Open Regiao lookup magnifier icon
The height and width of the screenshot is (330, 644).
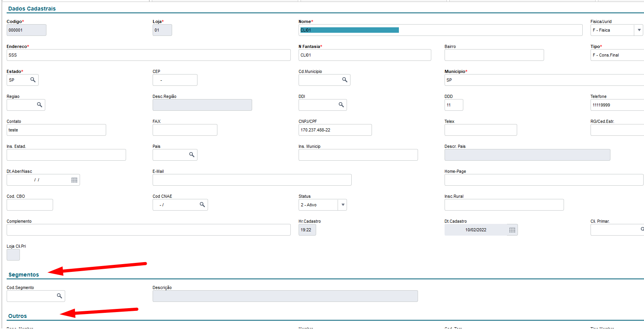pyautogui.click(x=39, y=105)
